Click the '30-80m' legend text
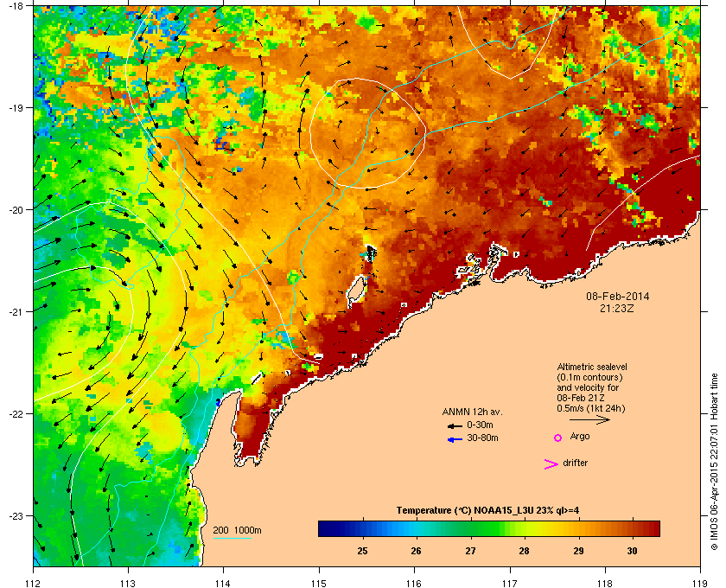Image resolution: width=726 pixels, height=588 pixels. (x=482, y=438)
